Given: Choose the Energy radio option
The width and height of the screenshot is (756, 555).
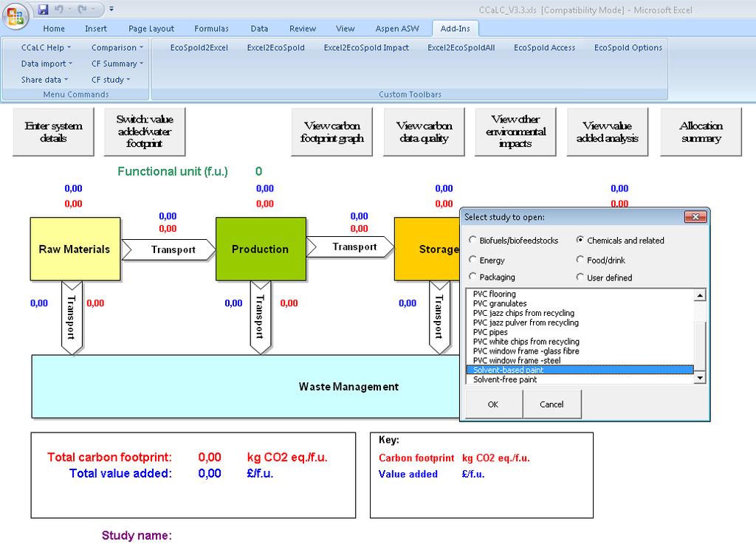Looking at the screenshot, I should 487,260.
